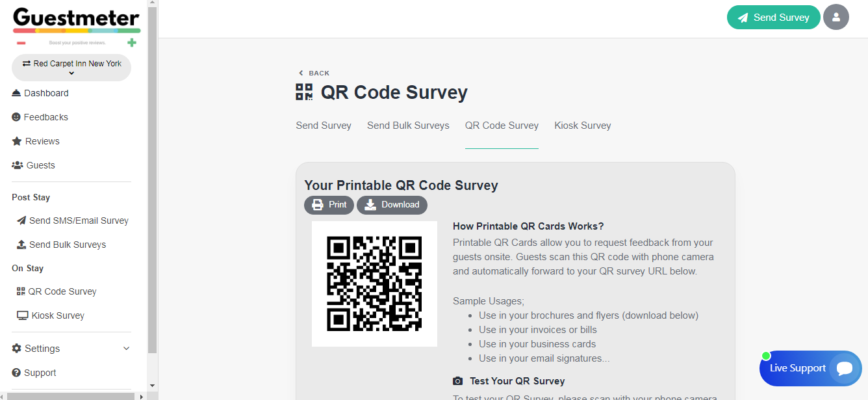Viewport: 868px width, 400px height.
Task: Click the Guests people icon
Action: pos(18,165)
